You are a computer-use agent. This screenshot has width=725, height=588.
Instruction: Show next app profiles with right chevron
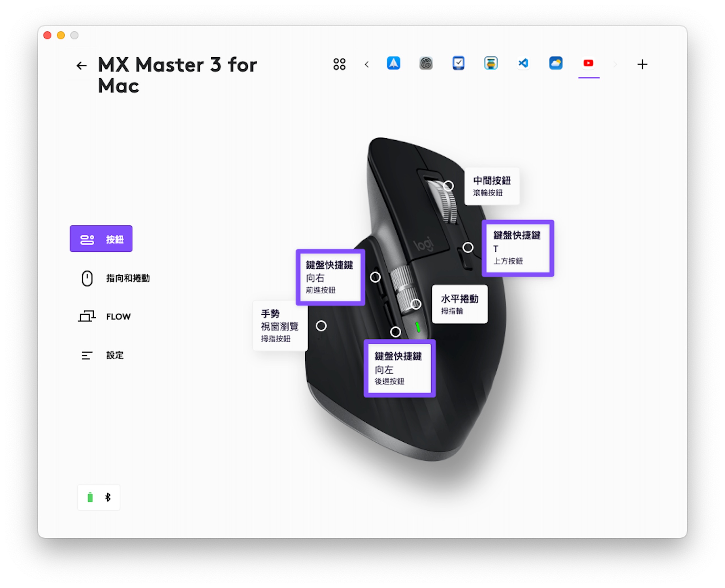(615, 64)
